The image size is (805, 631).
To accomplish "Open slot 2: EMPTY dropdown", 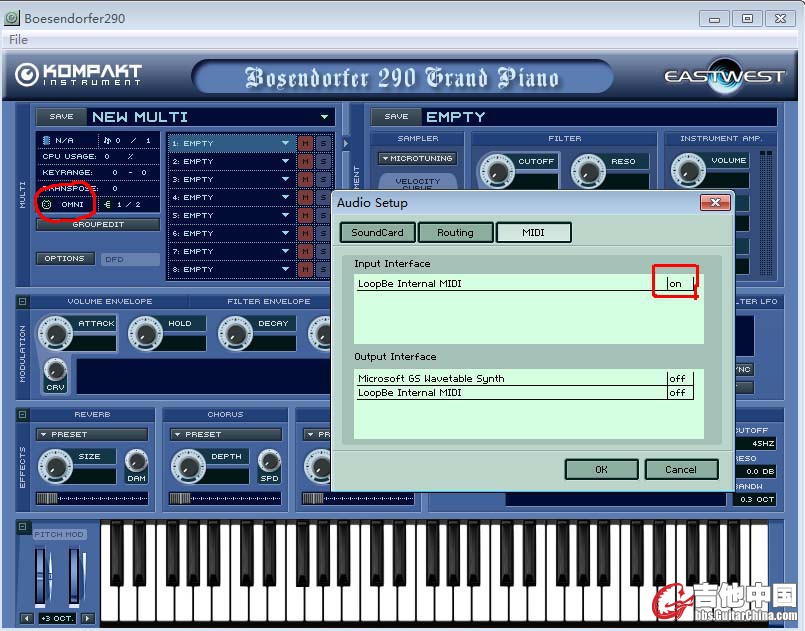I will (x=285, y=161).
